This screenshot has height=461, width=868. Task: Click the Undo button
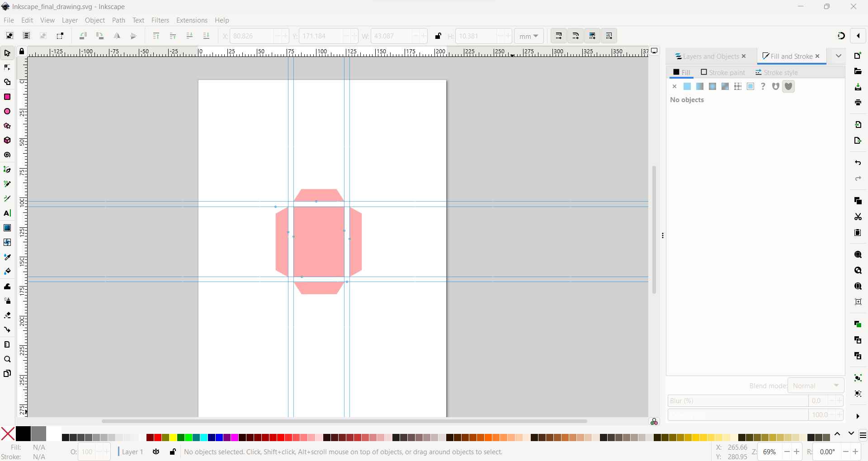[x=858, y=163]
